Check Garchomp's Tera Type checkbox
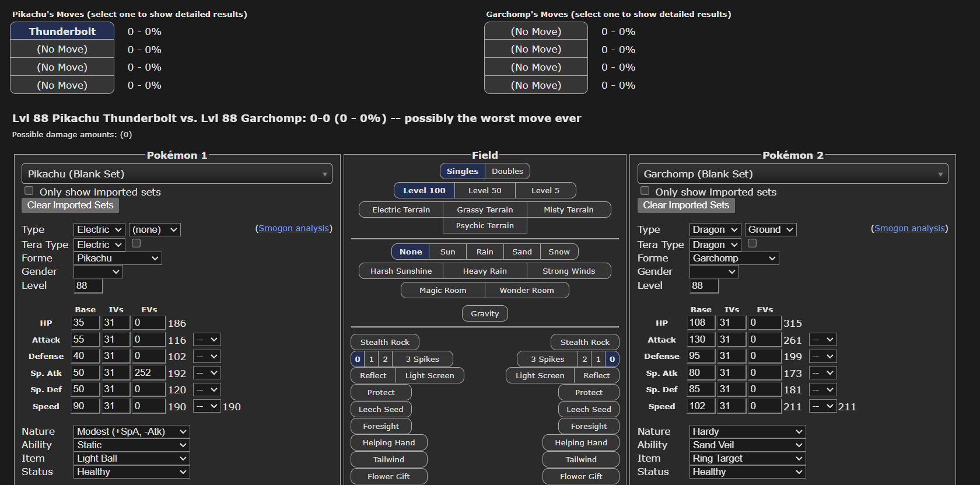This screenshot has height=485, width=980. coord(752,243)
